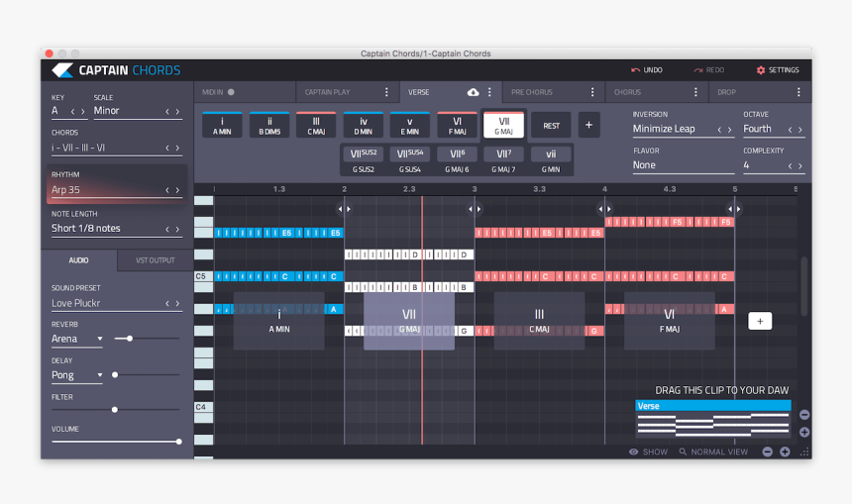Step Key to the next value

point(82,111)
